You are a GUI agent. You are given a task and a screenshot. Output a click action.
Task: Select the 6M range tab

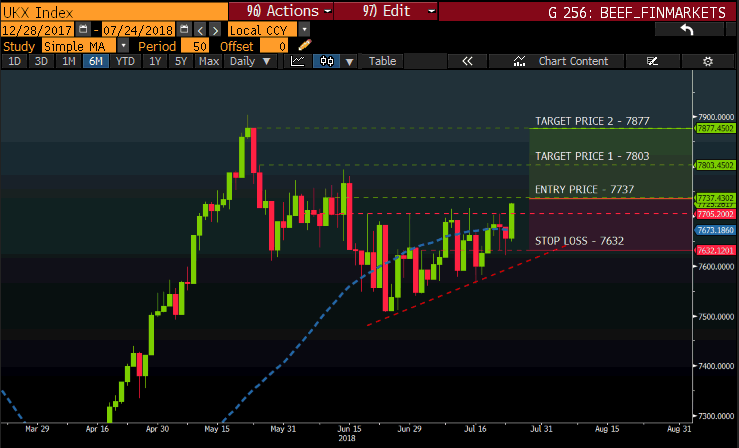click(96, 61)
